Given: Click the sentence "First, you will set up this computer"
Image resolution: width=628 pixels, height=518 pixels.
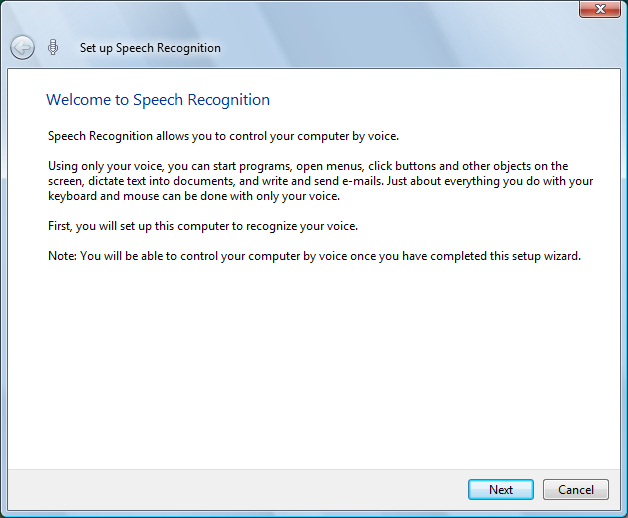Looking at the screenshot, I should [203, 226].
